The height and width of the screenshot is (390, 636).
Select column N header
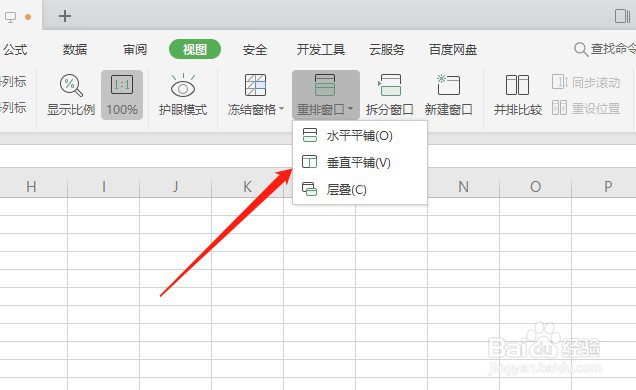coord(463,186)
